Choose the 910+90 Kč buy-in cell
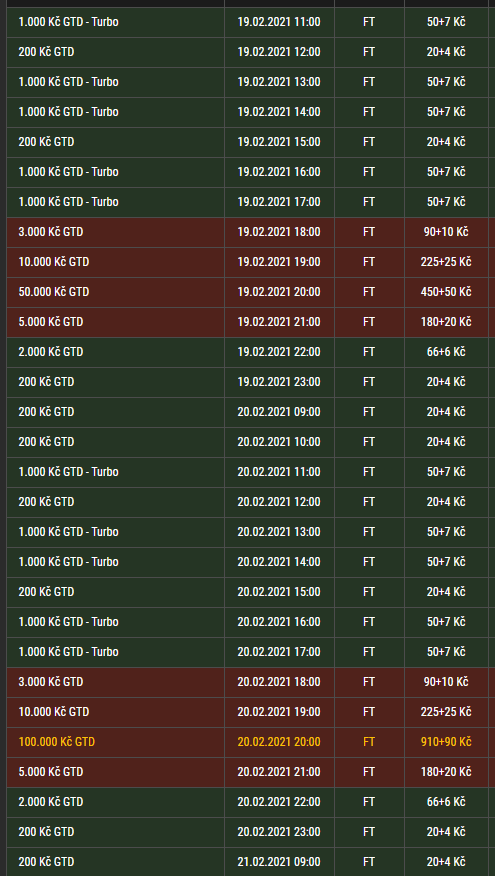 coord(446,742)
